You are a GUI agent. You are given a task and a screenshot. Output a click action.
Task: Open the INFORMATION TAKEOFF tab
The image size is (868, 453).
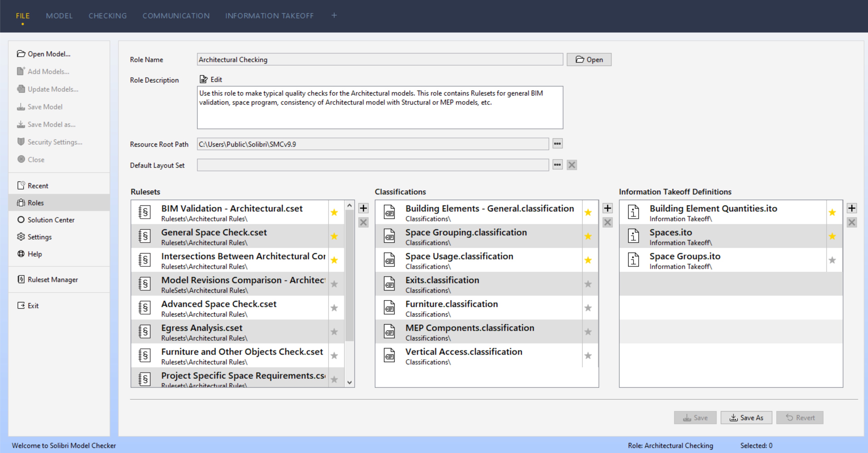tap(269, 16)
